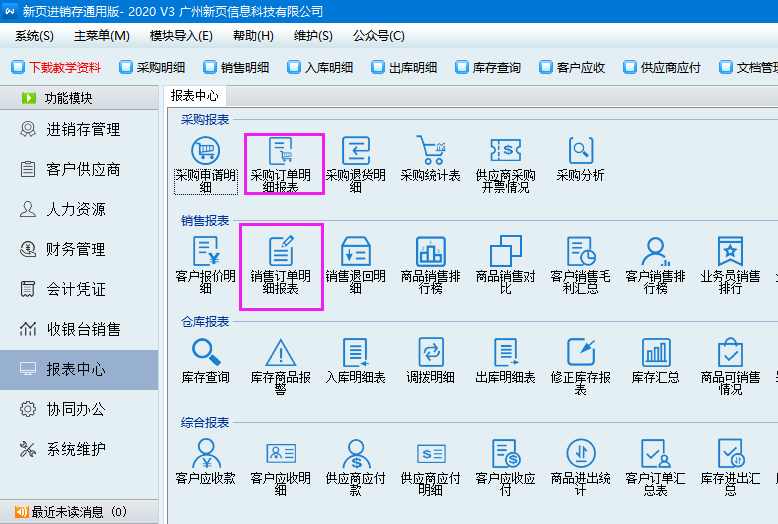
Task: Open the 业务员销售排行 report
Action: pos(730,265)
